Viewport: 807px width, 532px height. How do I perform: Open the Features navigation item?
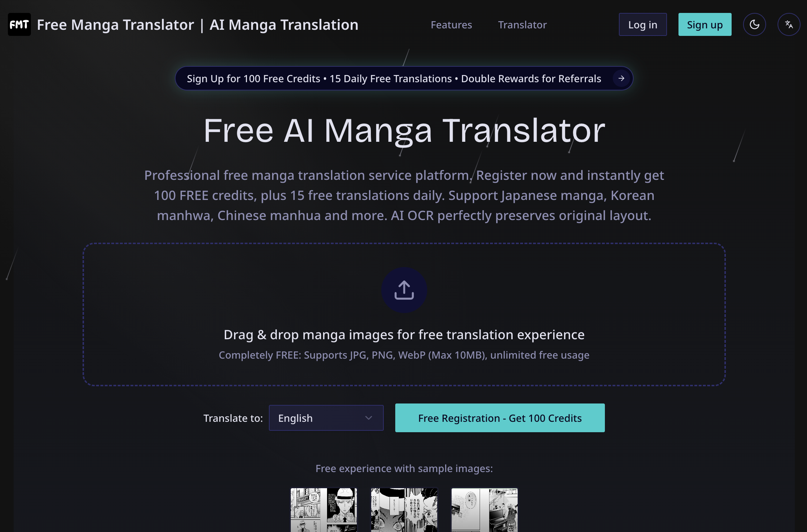[451, 24]
